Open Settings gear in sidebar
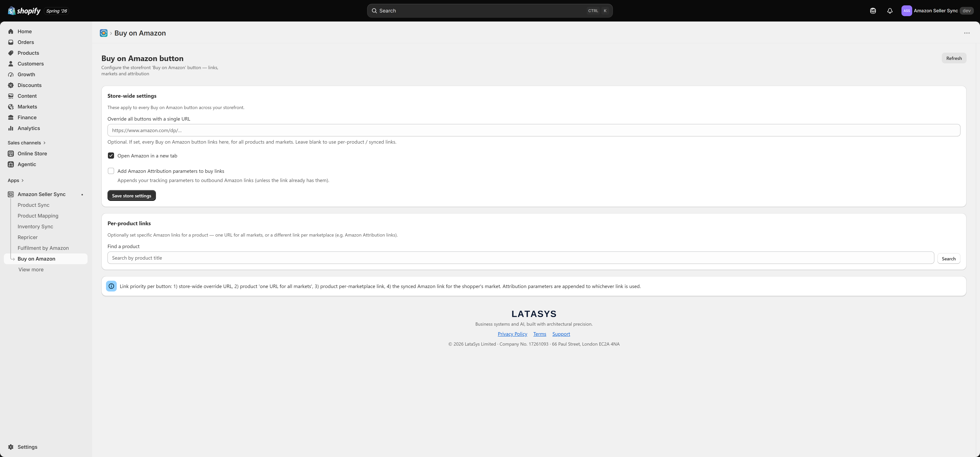Screen dimensions: 980x457 (11, 447)
